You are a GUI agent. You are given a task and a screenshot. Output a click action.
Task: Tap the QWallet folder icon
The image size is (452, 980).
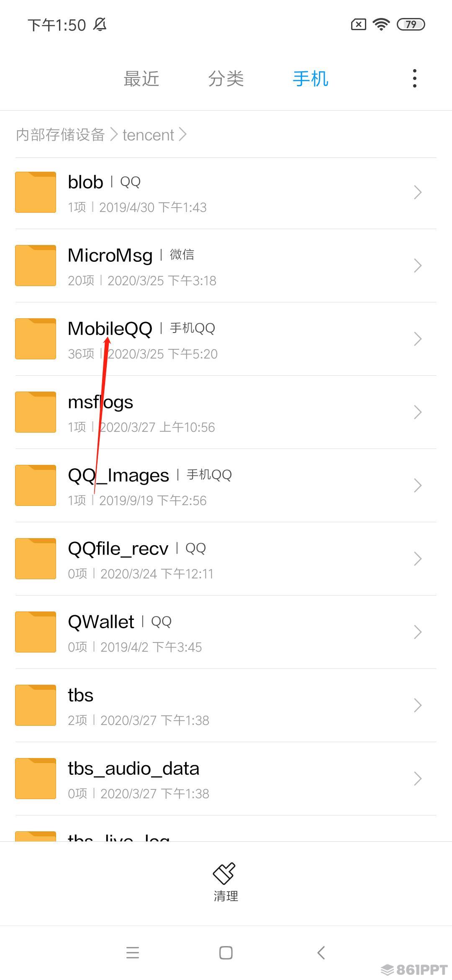[36, 632]
